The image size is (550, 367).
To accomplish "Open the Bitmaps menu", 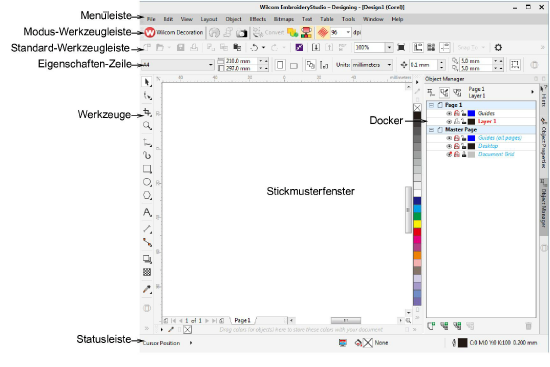I will 283,19.
